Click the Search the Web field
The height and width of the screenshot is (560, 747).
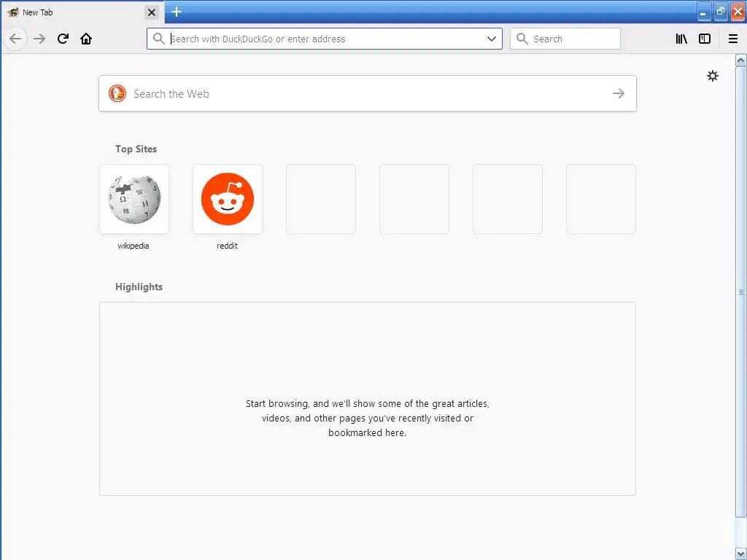pos(368,93)
